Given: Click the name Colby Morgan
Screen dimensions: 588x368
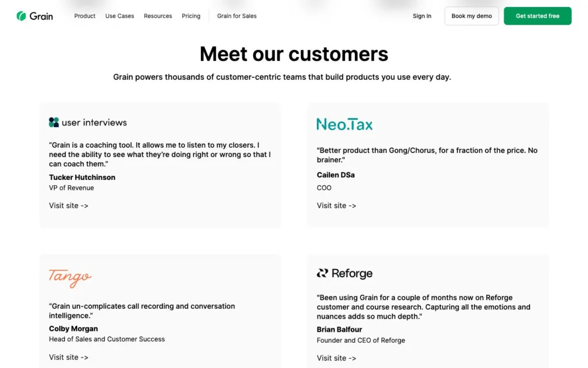Looking at the screenshot, I should (x=73, y=328).
